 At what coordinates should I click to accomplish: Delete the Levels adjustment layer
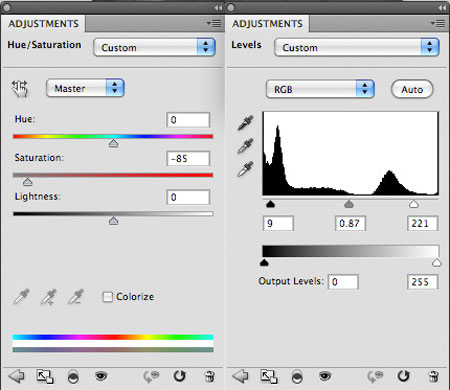point(433,377)
